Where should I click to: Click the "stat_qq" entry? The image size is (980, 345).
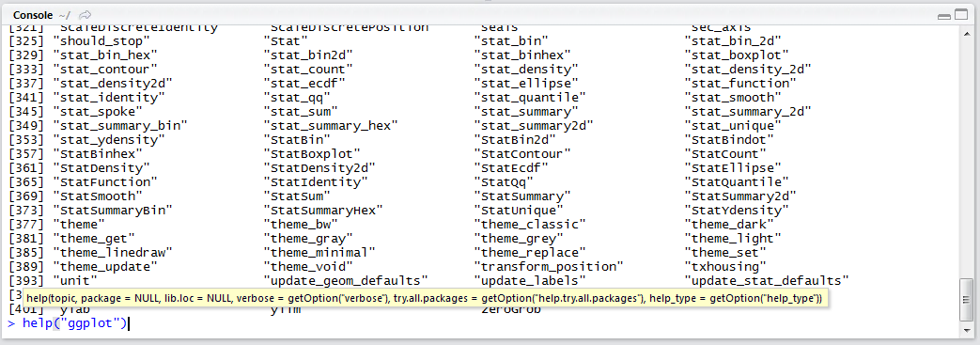[x=297, y=97]
